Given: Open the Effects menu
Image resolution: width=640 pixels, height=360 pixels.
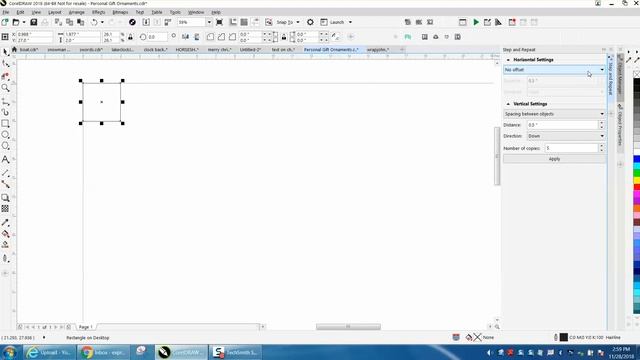Looking at the screenshot, I should [x=98, y=12].
